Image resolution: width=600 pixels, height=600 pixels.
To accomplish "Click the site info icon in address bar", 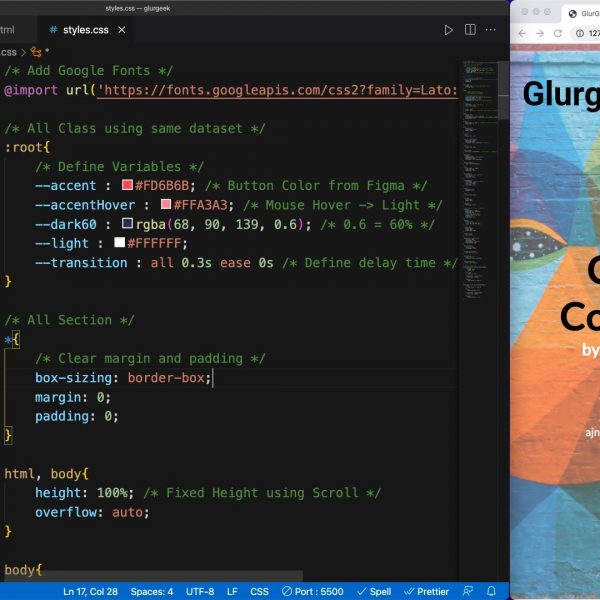I will (581, 33).
